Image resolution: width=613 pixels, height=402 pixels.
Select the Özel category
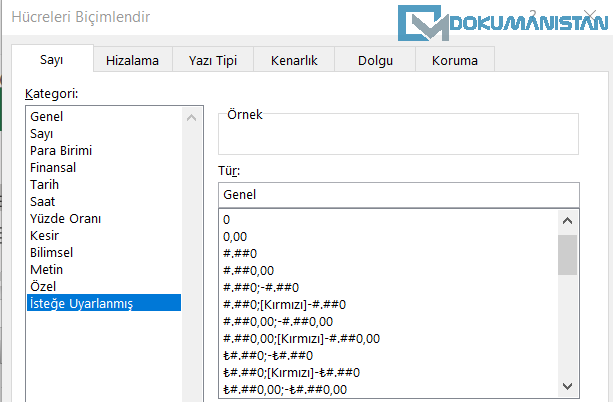(104, 287)
